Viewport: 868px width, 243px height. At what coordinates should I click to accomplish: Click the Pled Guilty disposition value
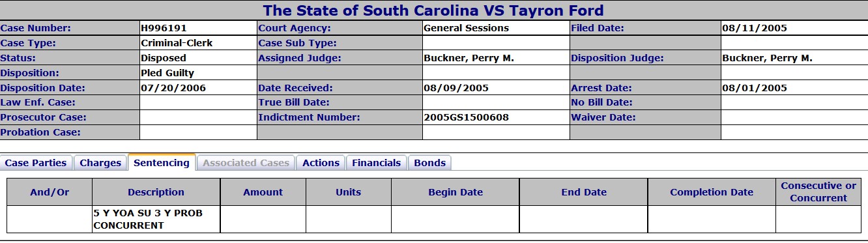167,73
